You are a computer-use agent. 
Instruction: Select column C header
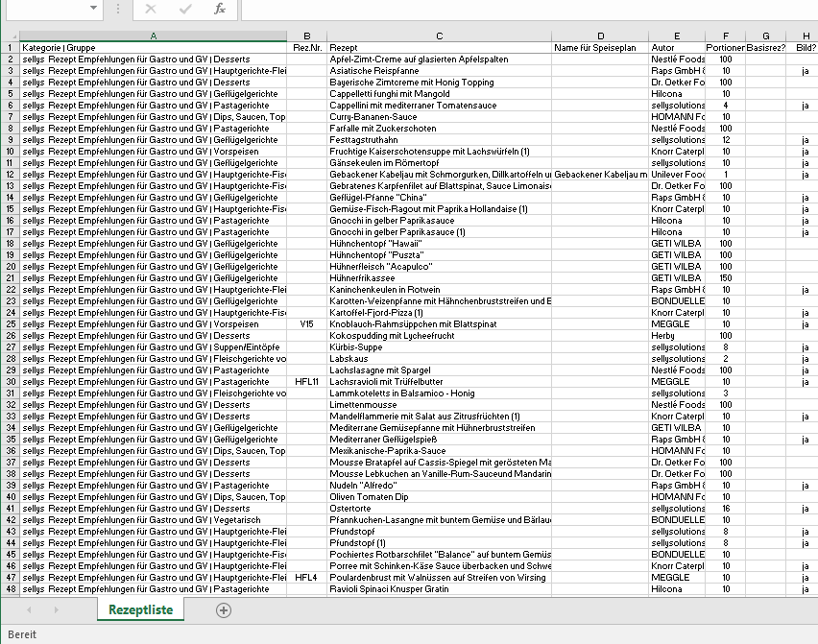tap(439, 36)
